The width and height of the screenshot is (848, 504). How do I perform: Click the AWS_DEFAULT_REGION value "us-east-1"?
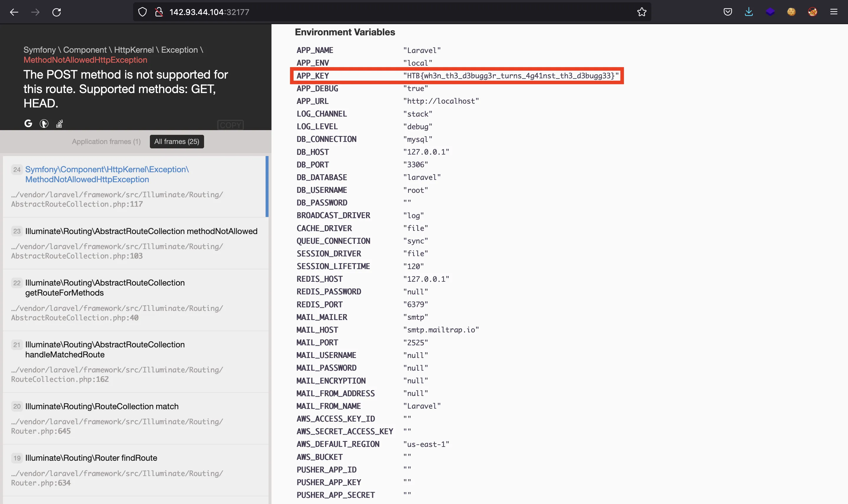tap(426, 444)
